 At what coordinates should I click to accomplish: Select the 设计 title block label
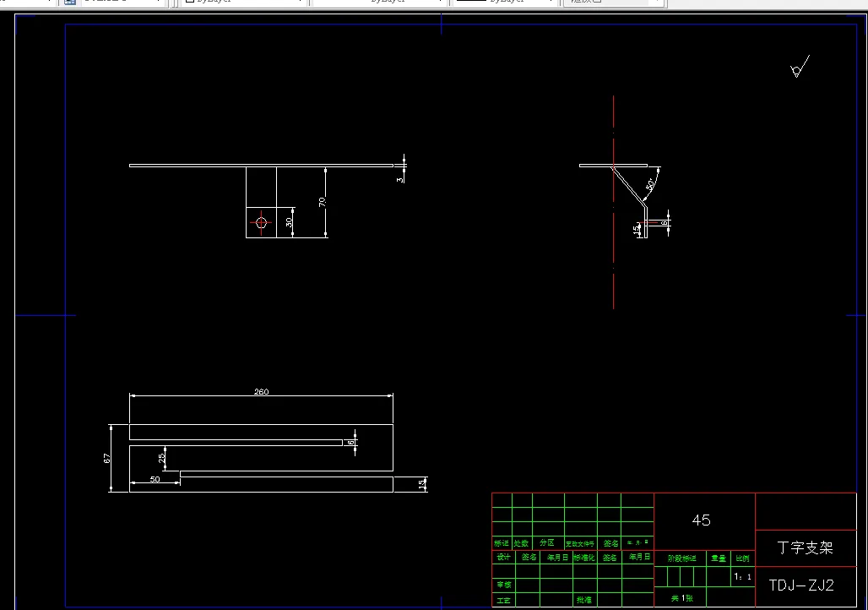coord(503,557)
